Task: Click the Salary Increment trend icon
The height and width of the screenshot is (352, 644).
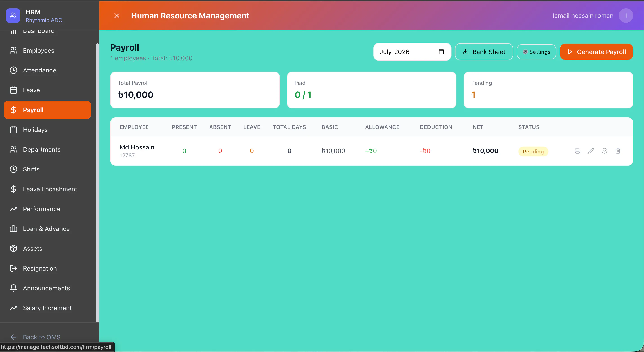Action: [13, 307]
